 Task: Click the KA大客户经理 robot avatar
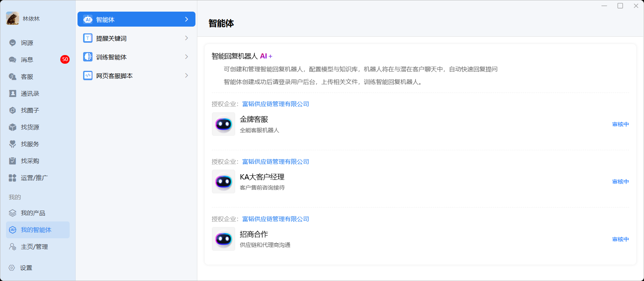tap(224, 182)
